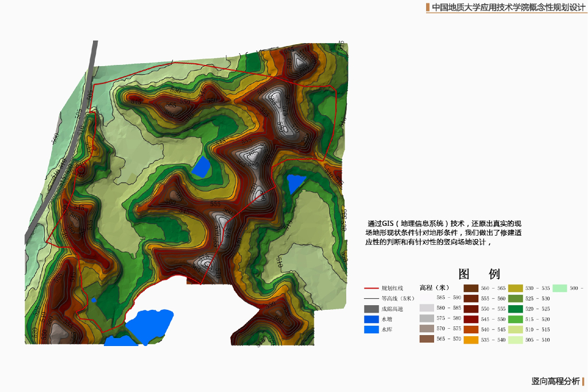The image size is (588, 392).
Task: Click the 505 - 510 elevation label
Action: 537,340
